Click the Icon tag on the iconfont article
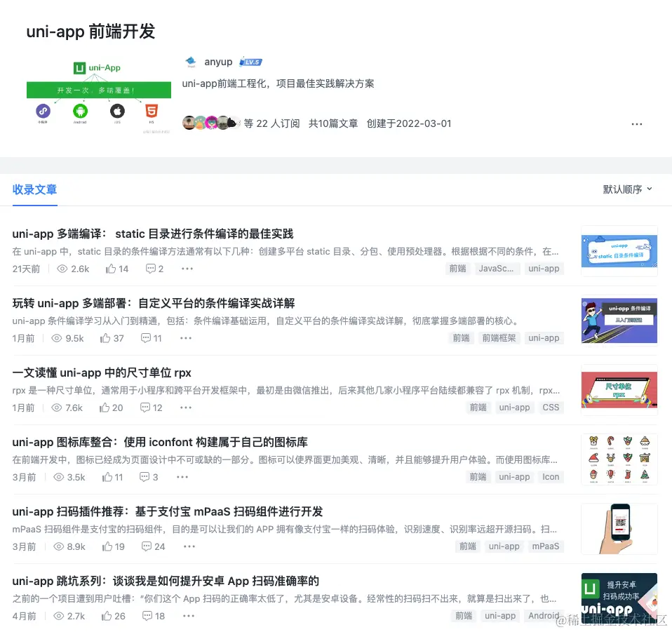672x632 pixels. coord(551,477)
